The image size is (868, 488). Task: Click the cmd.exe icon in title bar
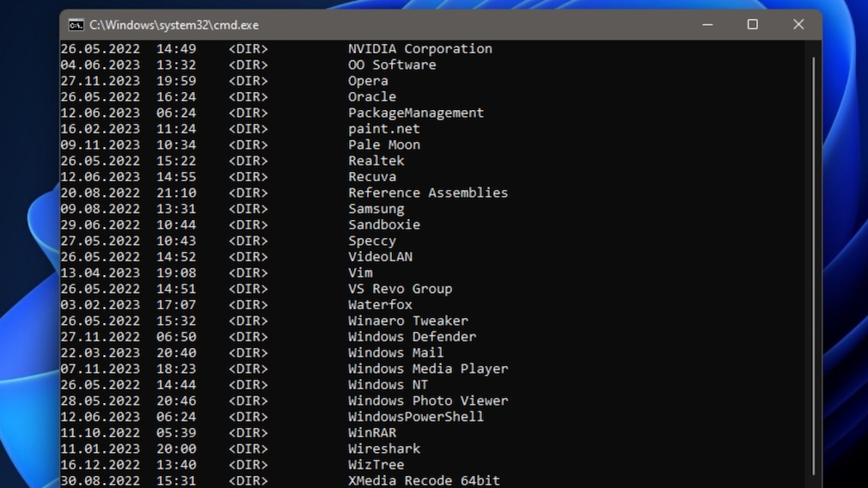(76, 25)
